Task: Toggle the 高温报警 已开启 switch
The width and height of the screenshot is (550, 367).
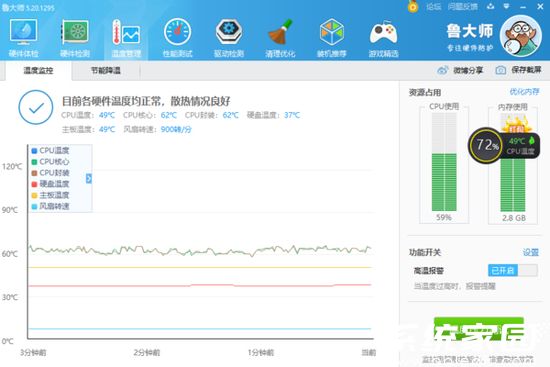Action: point(512,270)
